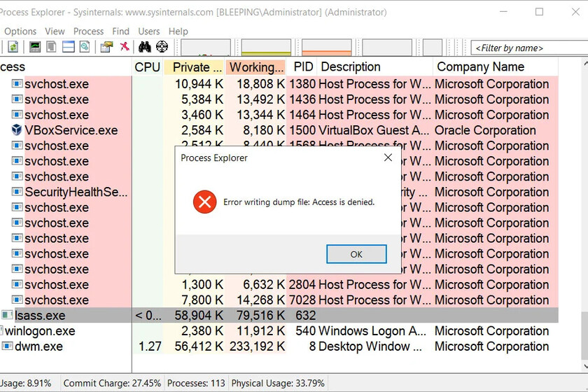Click the red error icon in the dialog
Viewport: 588px width, 392px height.
coord(204,202)
